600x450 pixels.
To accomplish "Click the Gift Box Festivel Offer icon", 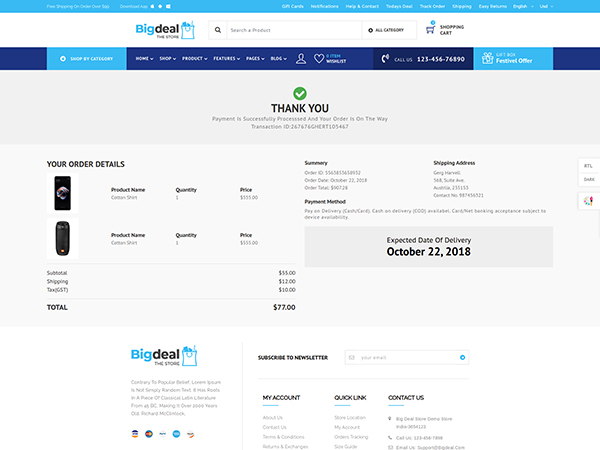I will point(491,59).
